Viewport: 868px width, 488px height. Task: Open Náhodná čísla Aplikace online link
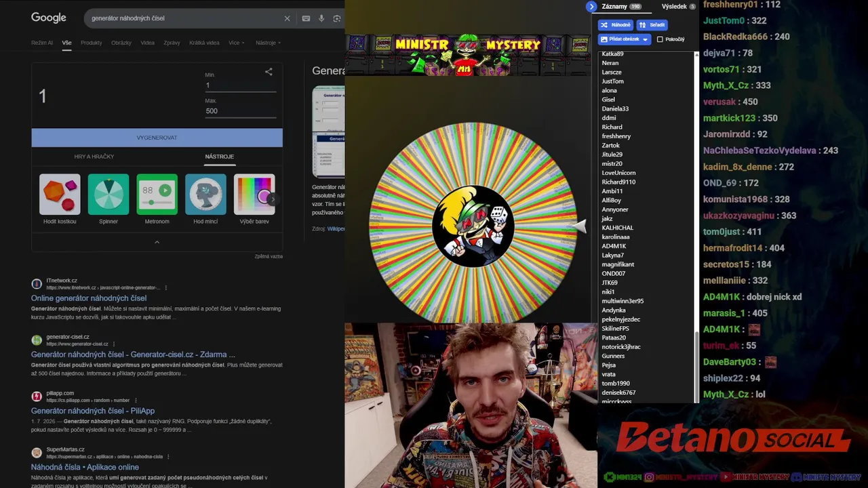tap(85, 467)
